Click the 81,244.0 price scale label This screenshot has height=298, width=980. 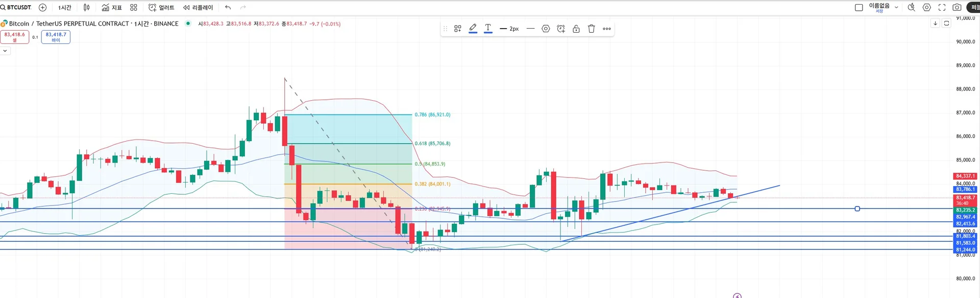[965, 250]
